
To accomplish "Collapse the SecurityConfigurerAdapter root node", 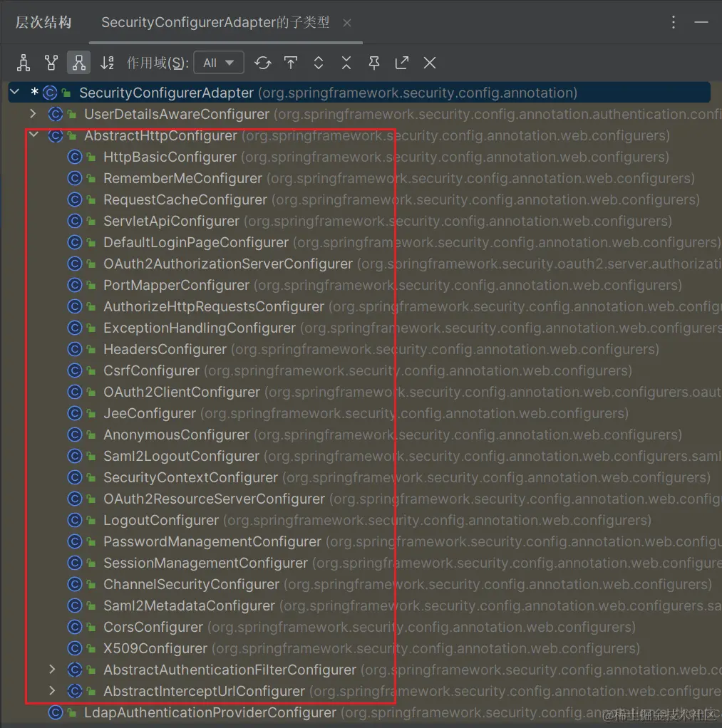I will [x=15, y=92].
